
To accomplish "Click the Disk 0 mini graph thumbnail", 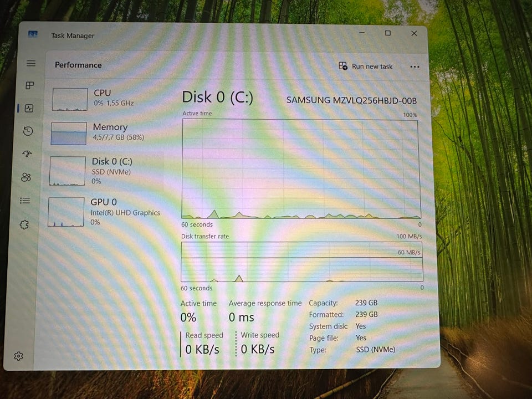I will pos(67,171).
